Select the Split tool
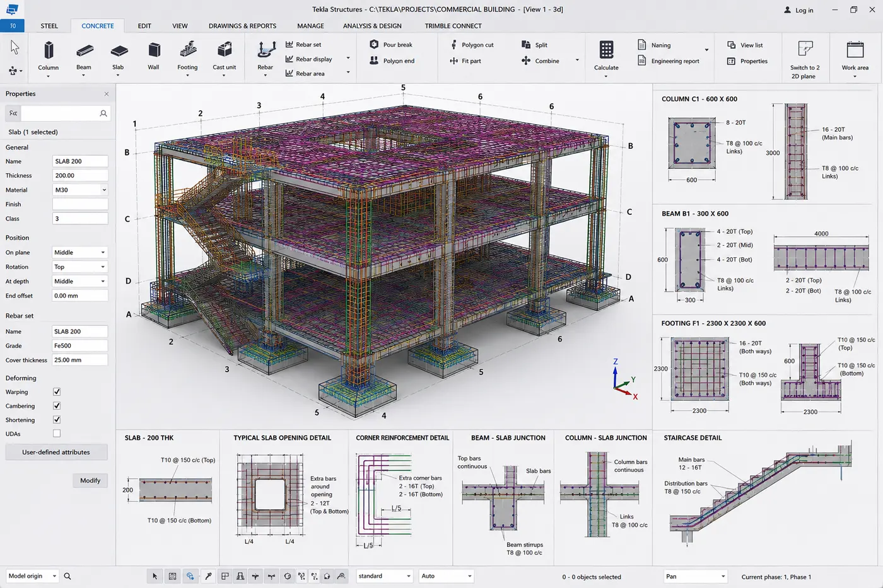The width and height of the screenshot is (883, 588). (x=535, y=45)
